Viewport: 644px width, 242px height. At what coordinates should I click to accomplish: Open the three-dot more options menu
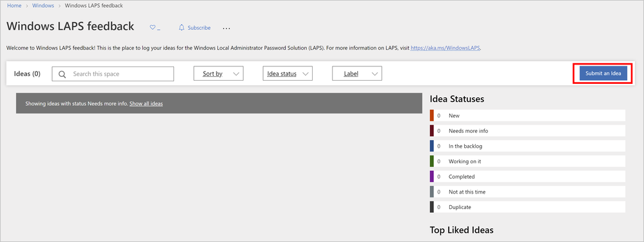coord(226,28)
